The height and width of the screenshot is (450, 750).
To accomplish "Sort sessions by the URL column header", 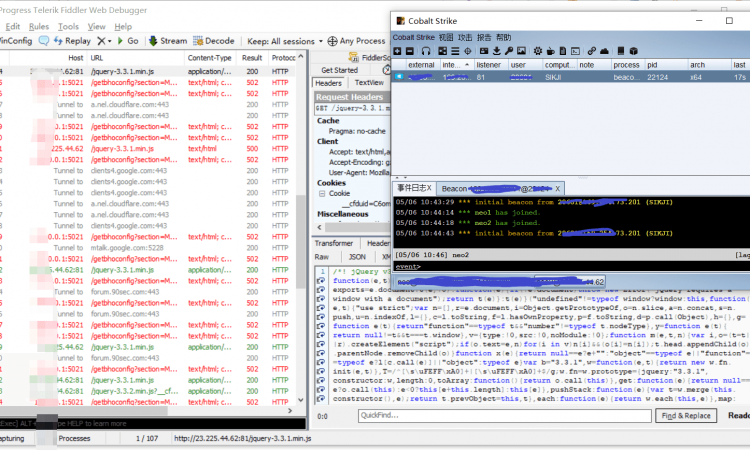I will coord(135,58).
